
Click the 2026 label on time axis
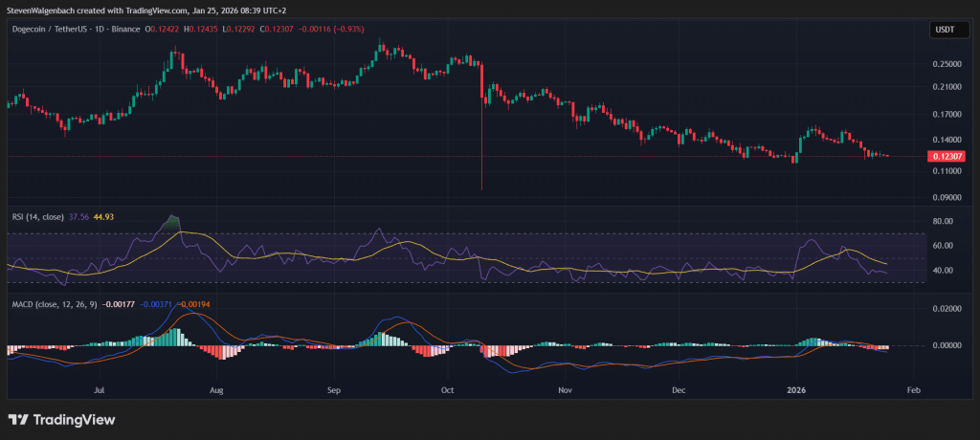tap(797, 390)
